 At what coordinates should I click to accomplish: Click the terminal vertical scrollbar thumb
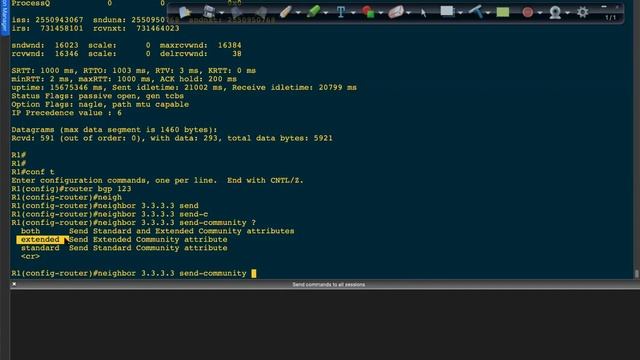tap(636, 274)
